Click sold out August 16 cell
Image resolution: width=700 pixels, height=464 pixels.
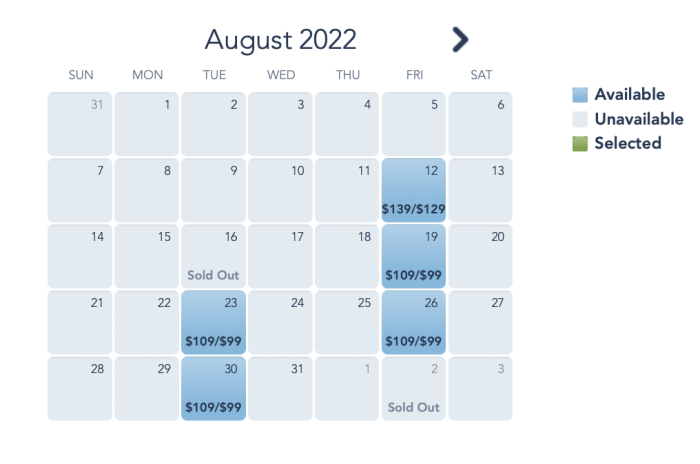(213, 256)
